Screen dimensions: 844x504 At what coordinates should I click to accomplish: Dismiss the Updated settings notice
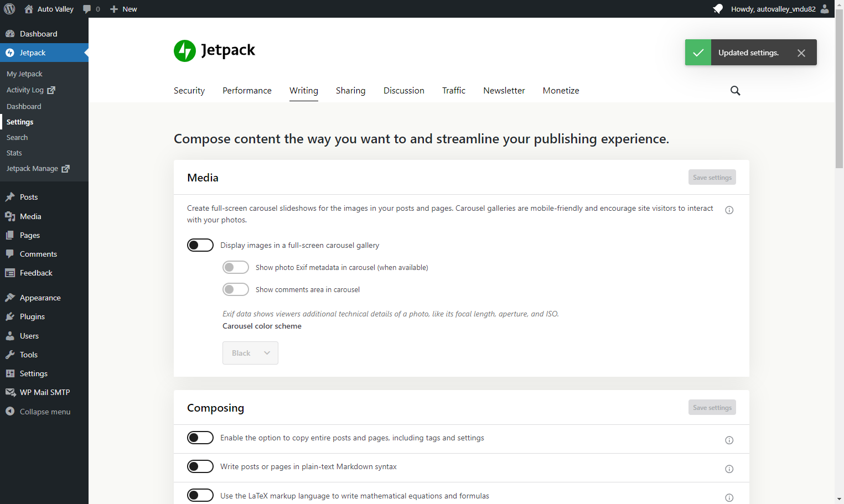pyautogui.click(x=801, y=53)
